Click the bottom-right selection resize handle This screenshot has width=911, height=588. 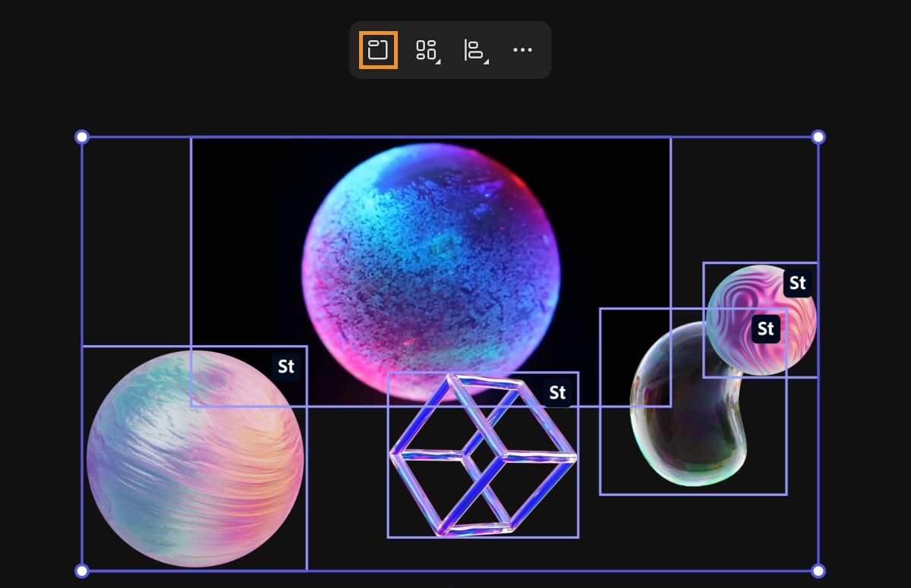[818, 571]
